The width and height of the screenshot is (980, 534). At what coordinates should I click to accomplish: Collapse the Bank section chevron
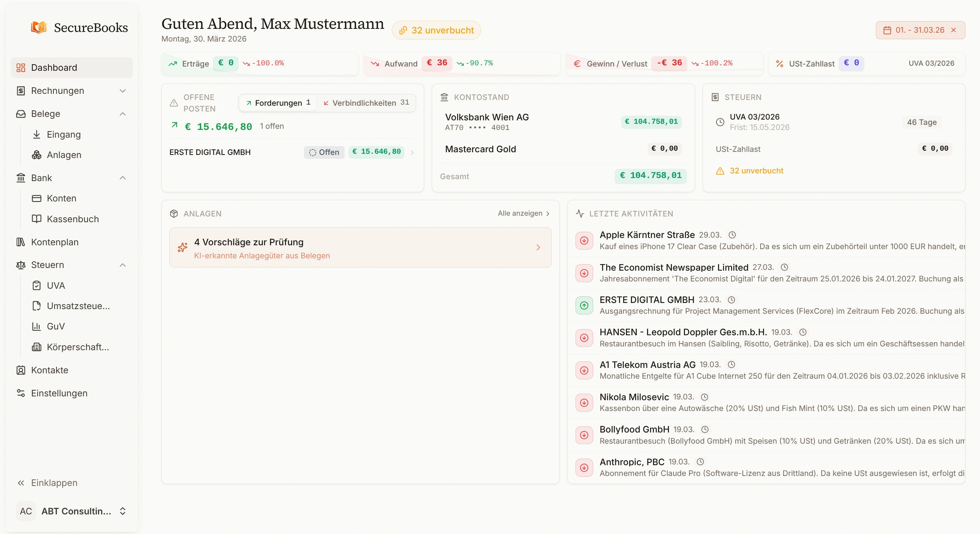(123, 178)
